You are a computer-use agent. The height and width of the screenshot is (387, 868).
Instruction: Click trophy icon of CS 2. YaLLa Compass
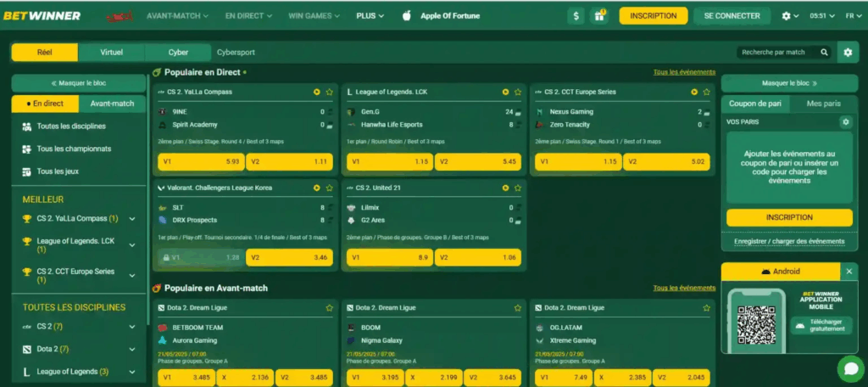(x=26, y=218)
